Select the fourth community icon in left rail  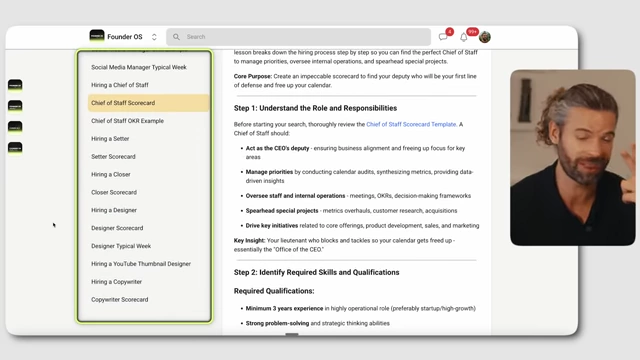(15, 148)
